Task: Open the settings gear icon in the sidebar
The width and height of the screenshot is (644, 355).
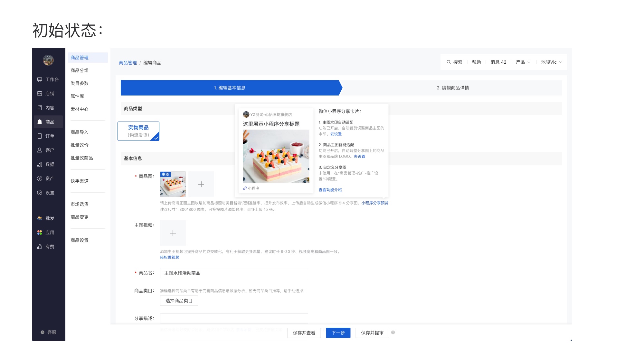Action: click(x=40, y=193)
